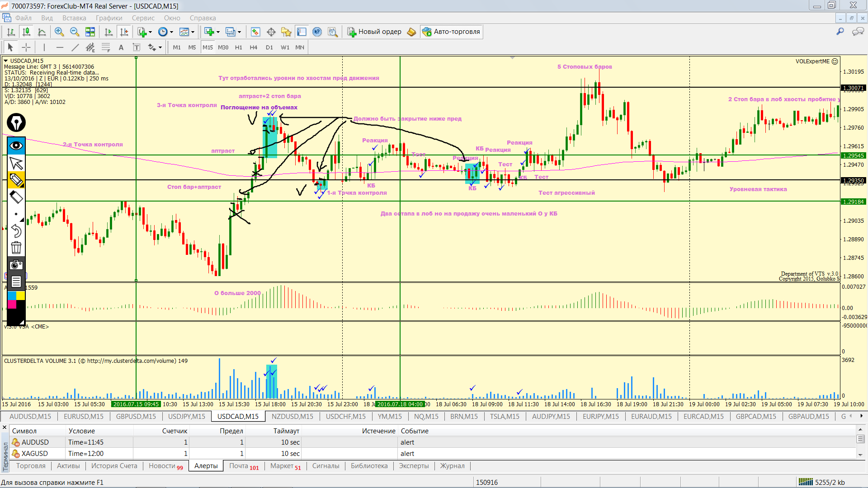Switch timeframe to M5

pos(192,47)
